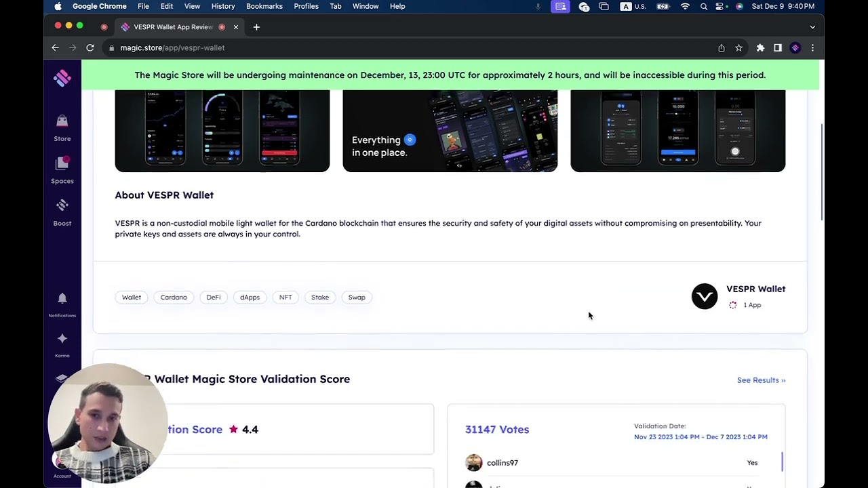This screenshot has height=488, width=868.
Task: Click the 1 App label
Action: click(x=752, y=305)
